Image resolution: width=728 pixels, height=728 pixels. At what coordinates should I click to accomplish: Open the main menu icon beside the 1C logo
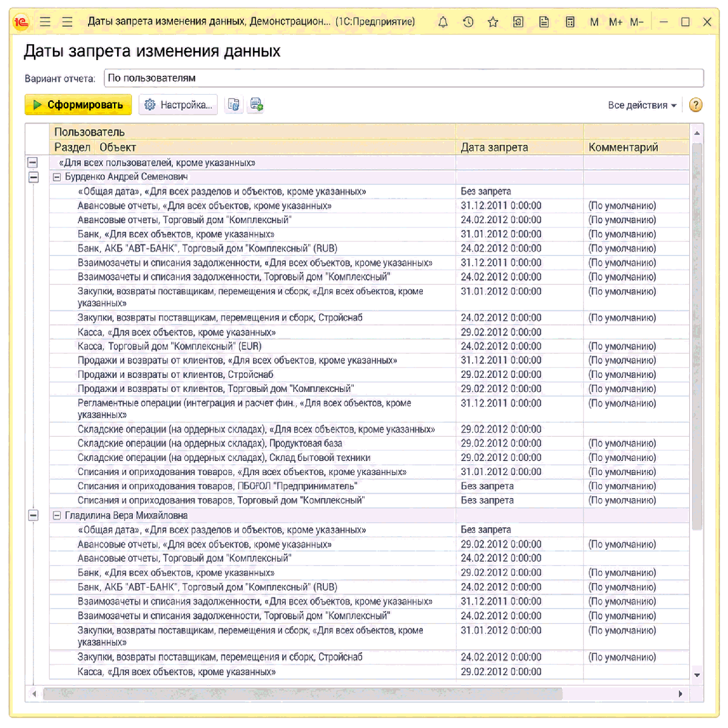click(45, 22)
